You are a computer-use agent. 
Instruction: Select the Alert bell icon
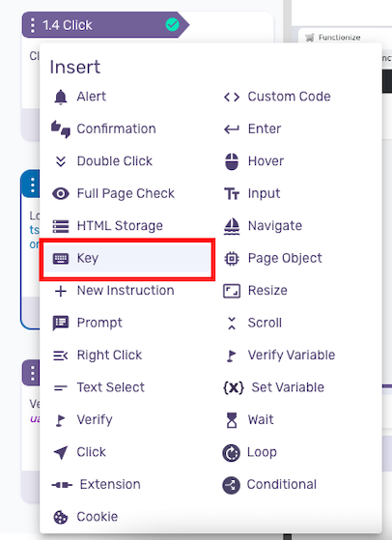pos(61,97)
